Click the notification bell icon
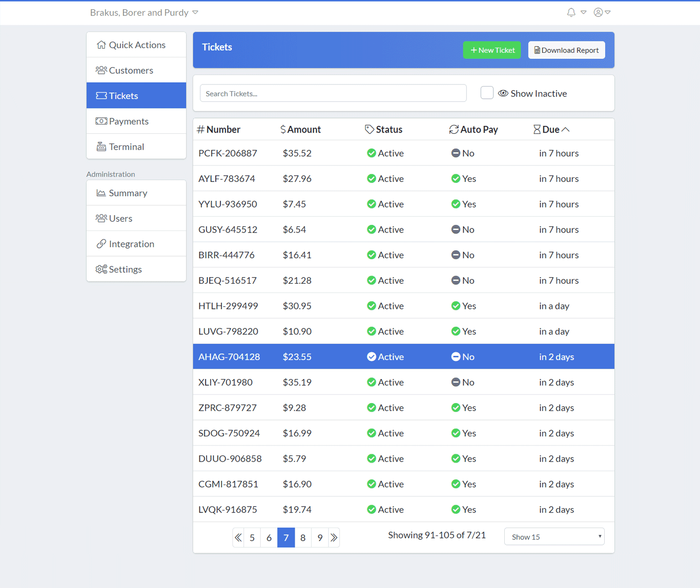The image size is (700, 588). point(571,12)
